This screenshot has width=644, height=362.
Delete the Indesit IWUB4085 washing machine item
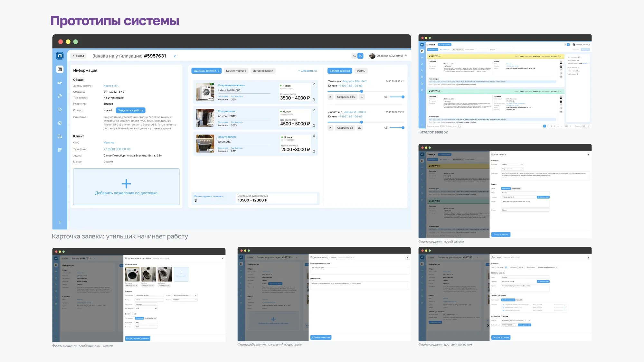tap(314, 100)
